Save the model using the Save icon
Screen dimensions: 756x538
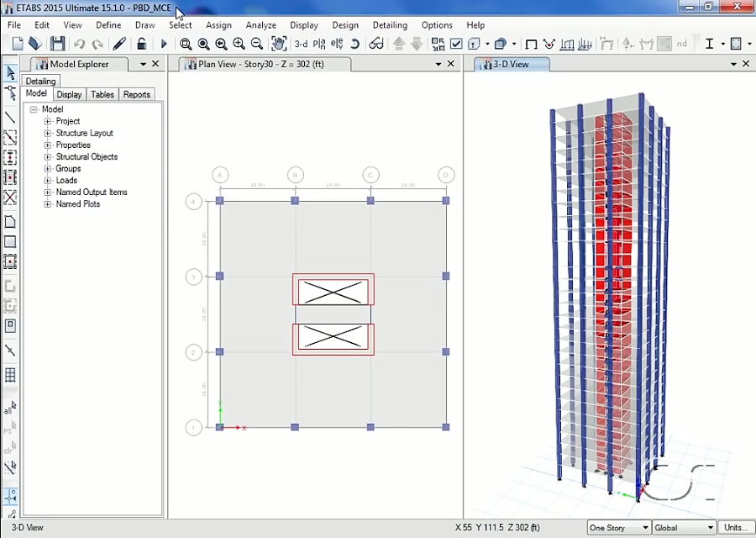click(x=57, y=44)
